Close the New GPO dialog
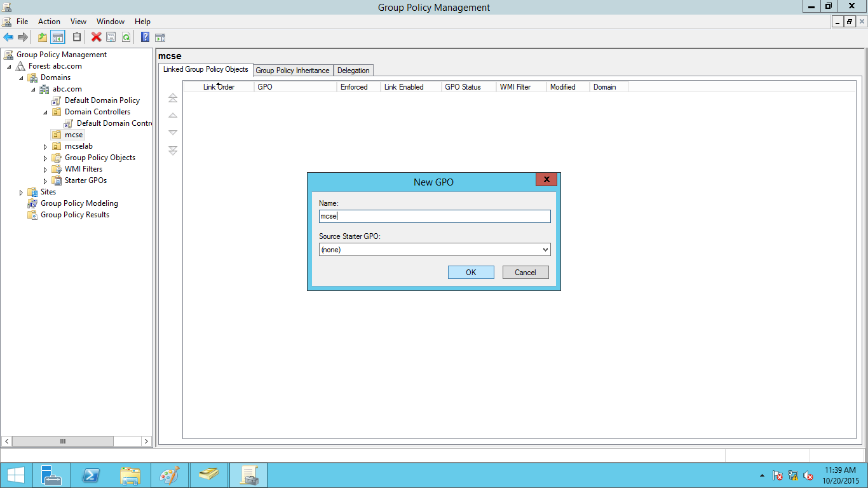Screen dimensions: 868x488 pos(546,180)
